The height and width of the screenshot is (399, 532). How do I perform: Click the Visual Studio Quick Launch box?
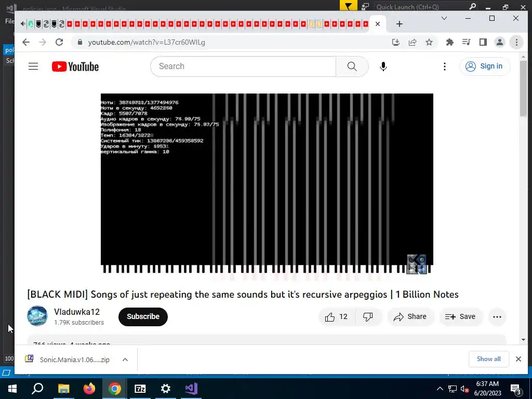tap(426, 7)
